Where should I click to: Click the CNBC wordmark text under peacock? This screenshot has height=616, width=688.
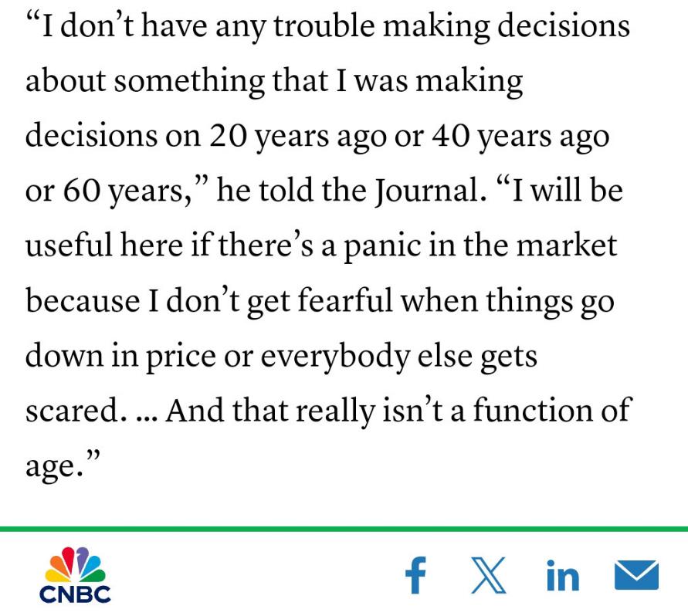75,594
